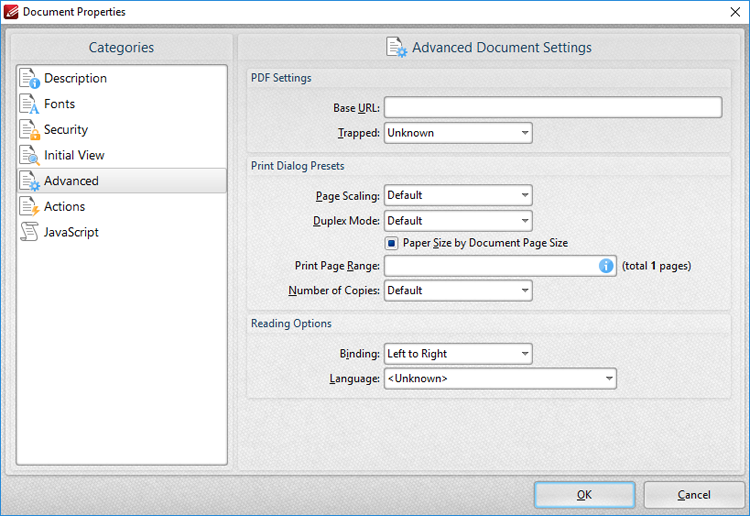750x516 pixels.
Task: Toggle Paper Size by Document Page Size
Action: point(392,243)
